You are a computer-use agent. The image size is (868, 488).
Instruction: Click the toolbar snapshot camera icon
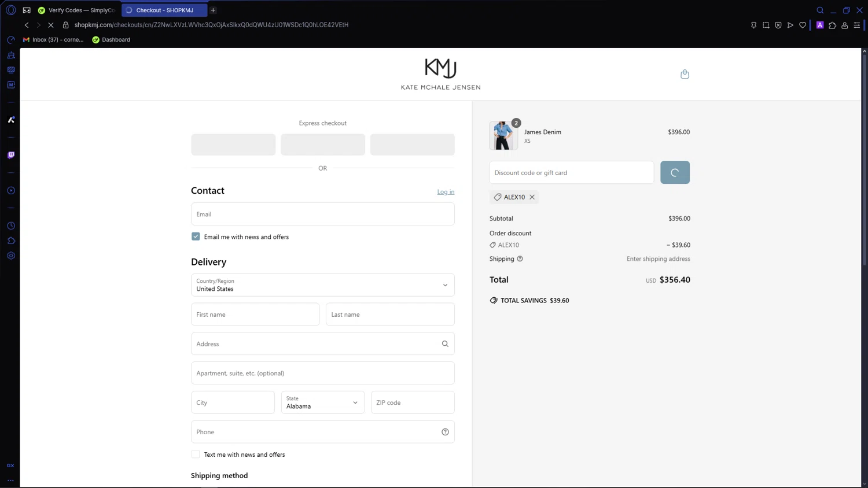[x=766, y=25]
